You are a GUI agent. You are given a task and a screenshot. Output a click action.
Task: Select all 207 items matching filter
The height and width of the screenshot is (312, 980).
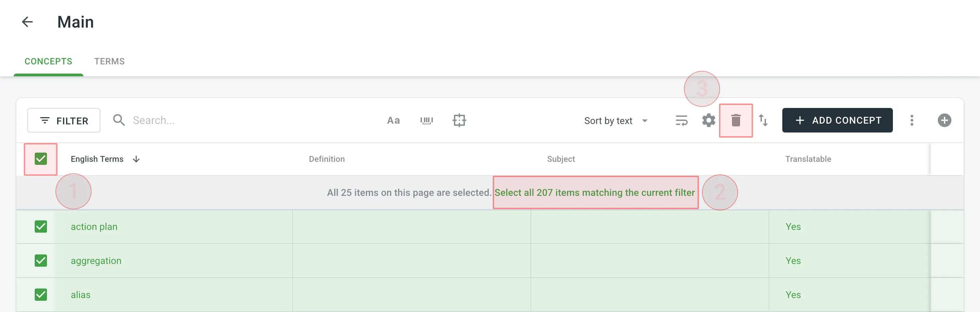point(594,193)
